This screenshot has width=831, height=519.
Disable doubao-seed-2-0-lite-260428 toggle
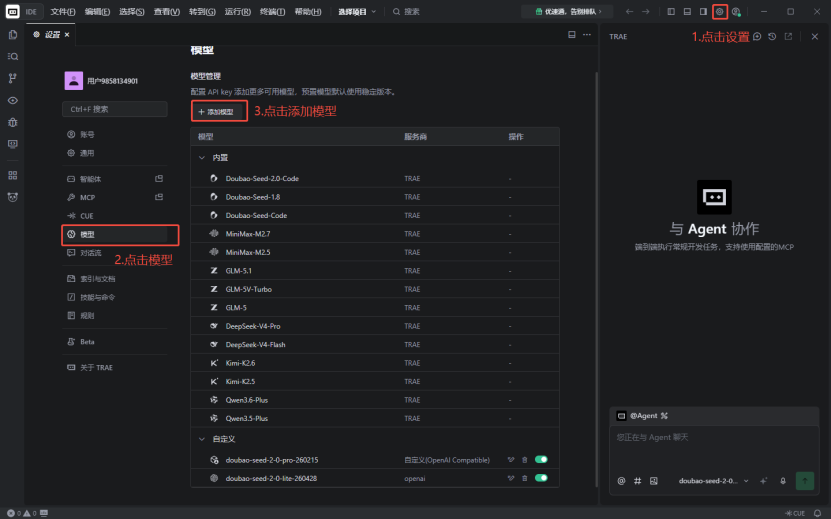tap(541, 478)
